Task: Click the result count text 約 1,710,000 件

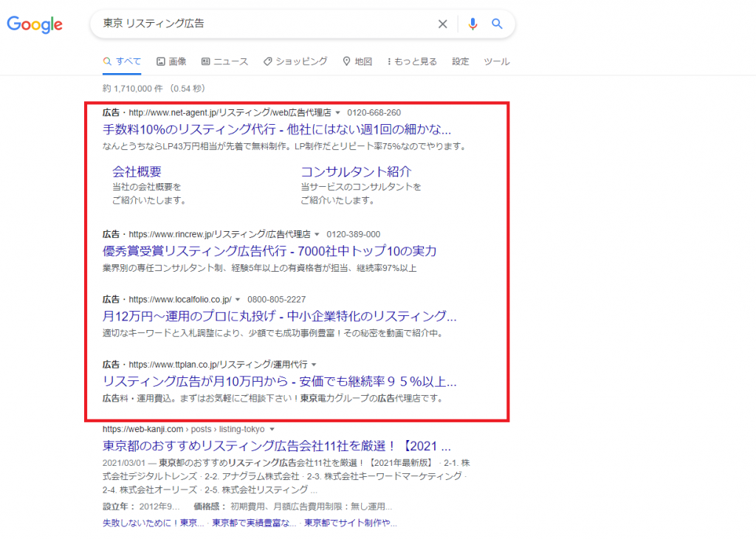Action: [x=133, y=89]
